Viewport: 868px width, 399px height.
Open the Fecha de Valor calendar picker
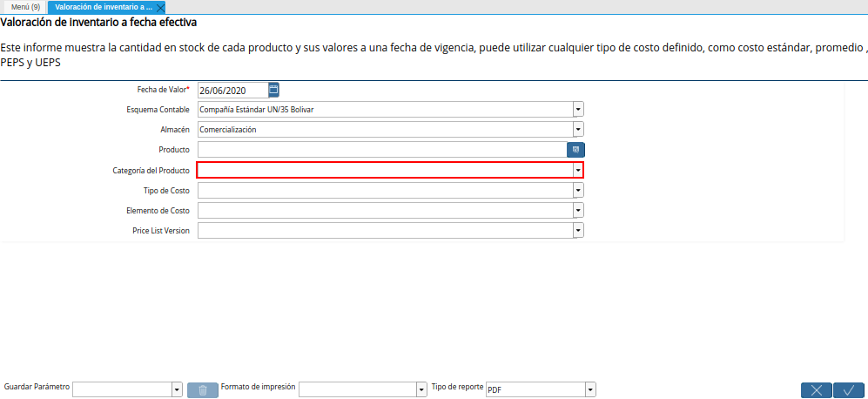click(x=273, y=90)
